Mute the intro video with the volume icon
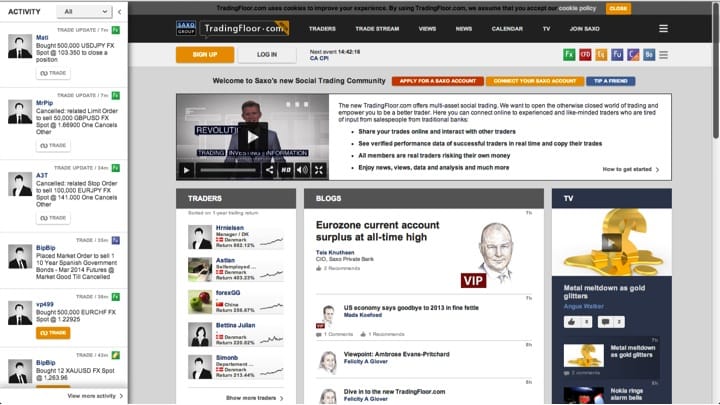This screenshot has width=720, height=405. click(302, 170)
